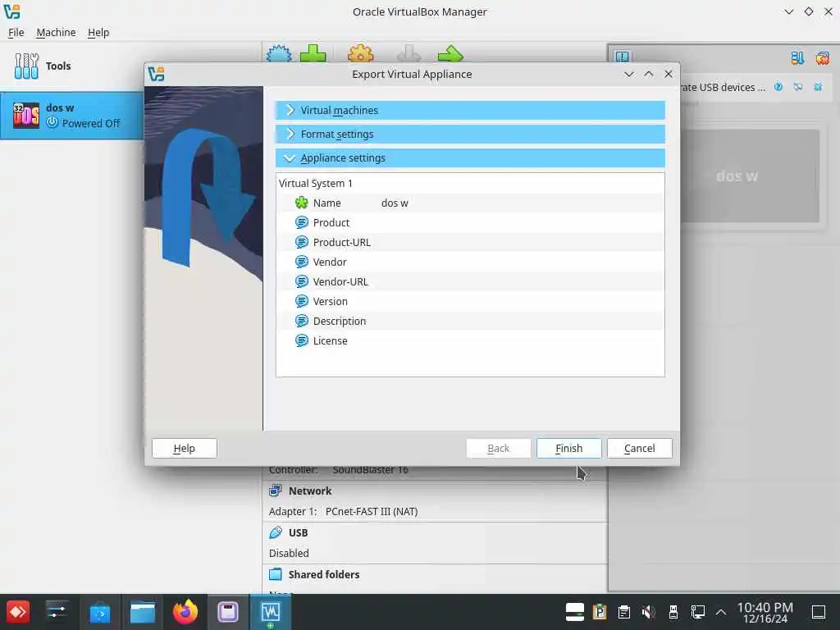
Task: Click the Network section header text
Action: pyautogui.click(x=310, y=491)
